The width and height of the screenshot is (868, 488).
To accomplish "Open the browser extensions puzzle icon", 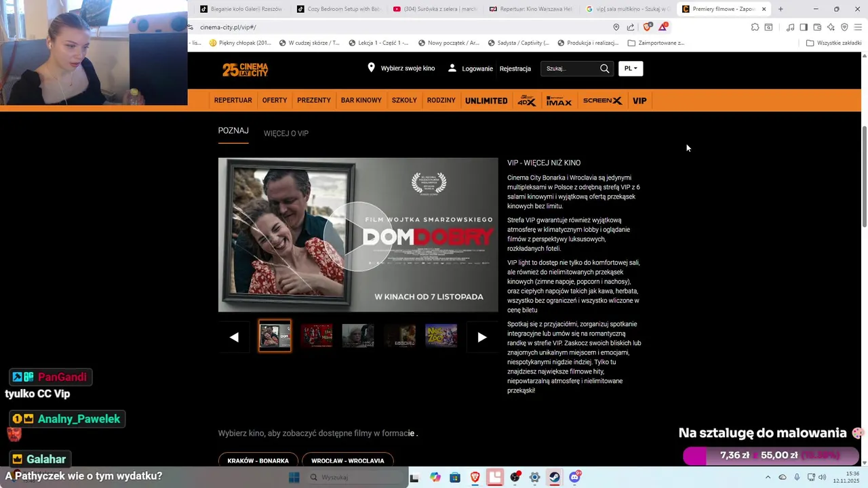I will coord(755,27).
